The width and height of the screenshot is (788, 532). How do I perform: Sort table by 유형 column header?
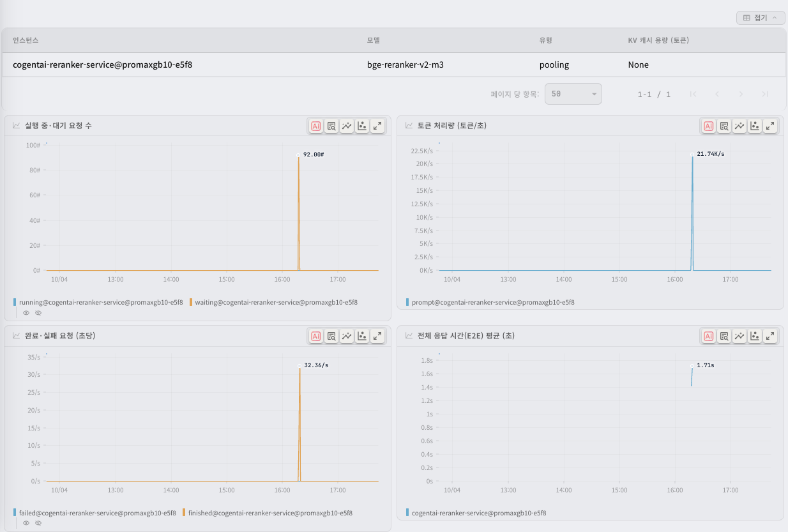(x=545, y=40)
